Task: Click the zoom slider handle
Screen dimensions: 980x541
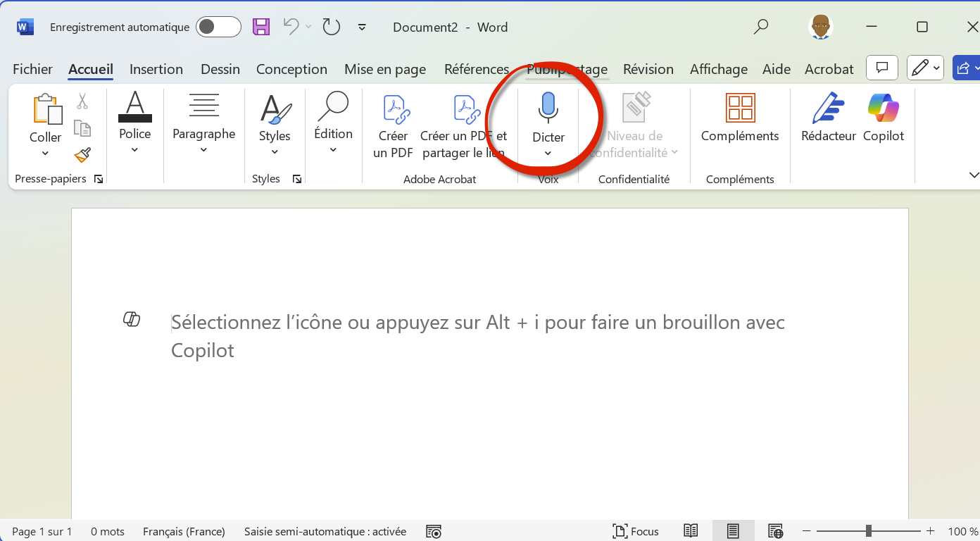Action: 869,531
